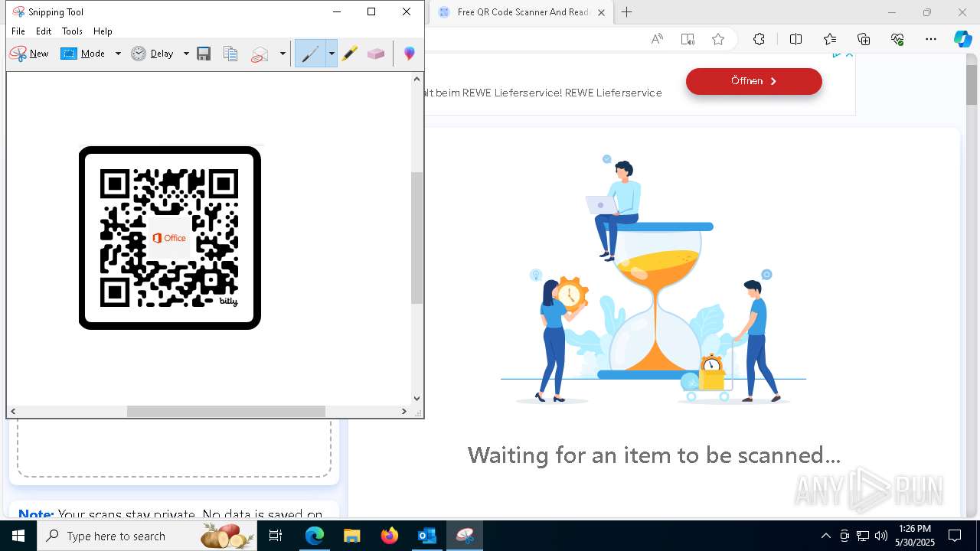The width and height of the screenshot is (980, 551).
Task: Click the Snipping Tool vertical scrollbar thumb
Action: pos(417,238)
